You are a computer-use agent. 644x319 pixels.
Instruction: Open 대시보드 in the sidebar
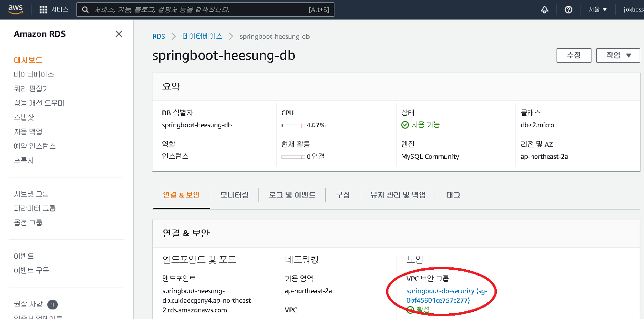tap(28, 60)
